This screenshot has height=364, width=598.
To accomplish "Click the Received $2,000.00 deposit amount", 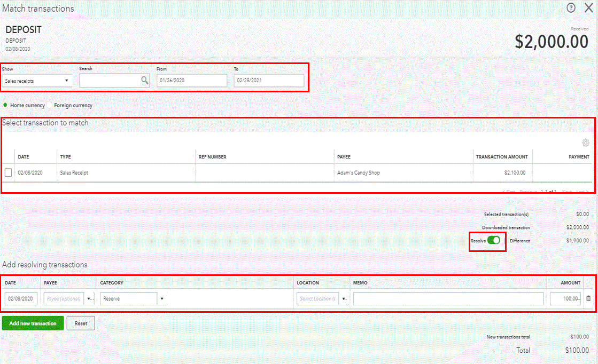I will point(552,42).
